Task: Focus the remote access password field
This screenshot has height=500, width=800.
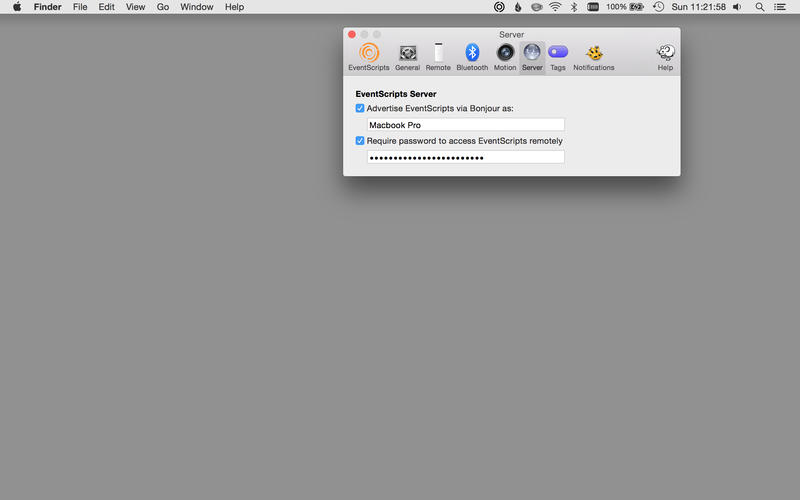Action: tap(465, 158)
